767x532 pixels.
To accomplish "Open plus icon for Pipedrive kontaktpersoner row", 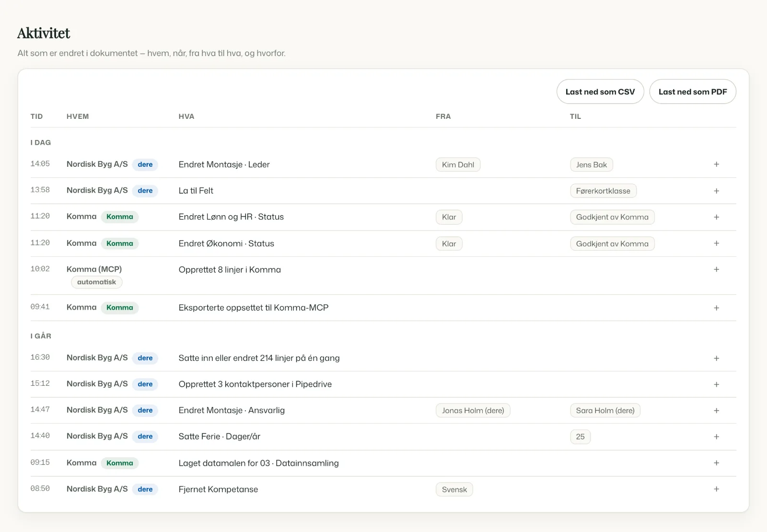I will 716,384.
